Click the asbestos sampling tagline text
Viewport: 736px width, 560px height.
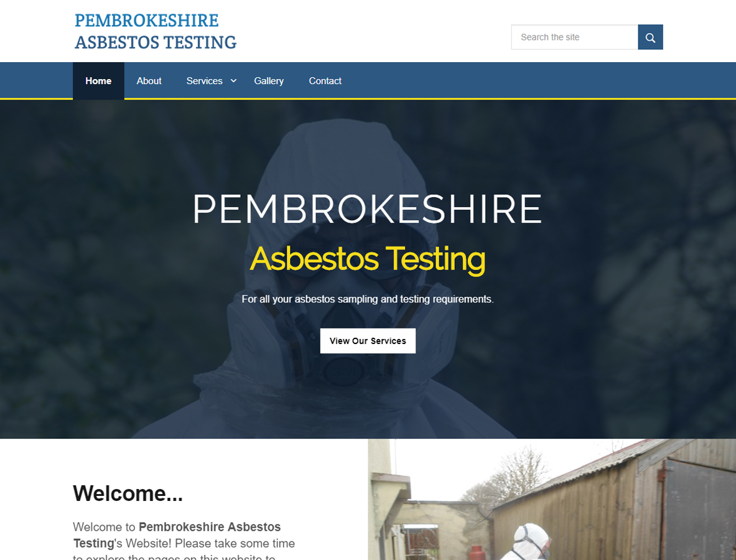[368, 299]
